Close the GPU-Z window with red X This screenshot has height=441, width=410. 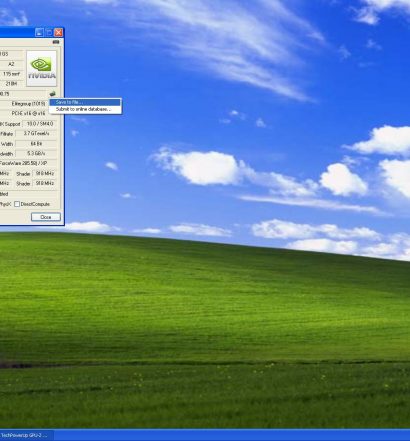coord(58,32)
